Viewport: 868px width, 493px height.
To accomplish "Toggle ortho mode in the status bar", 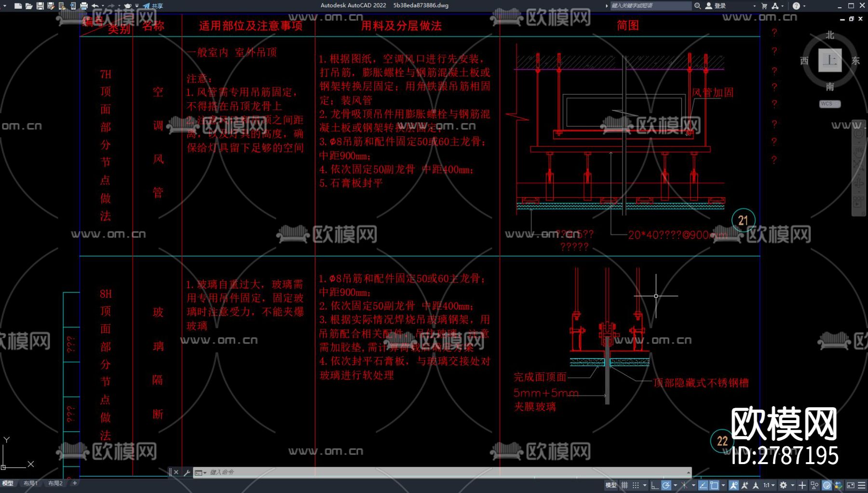I will pyautogui.click(x=653, y=485).
